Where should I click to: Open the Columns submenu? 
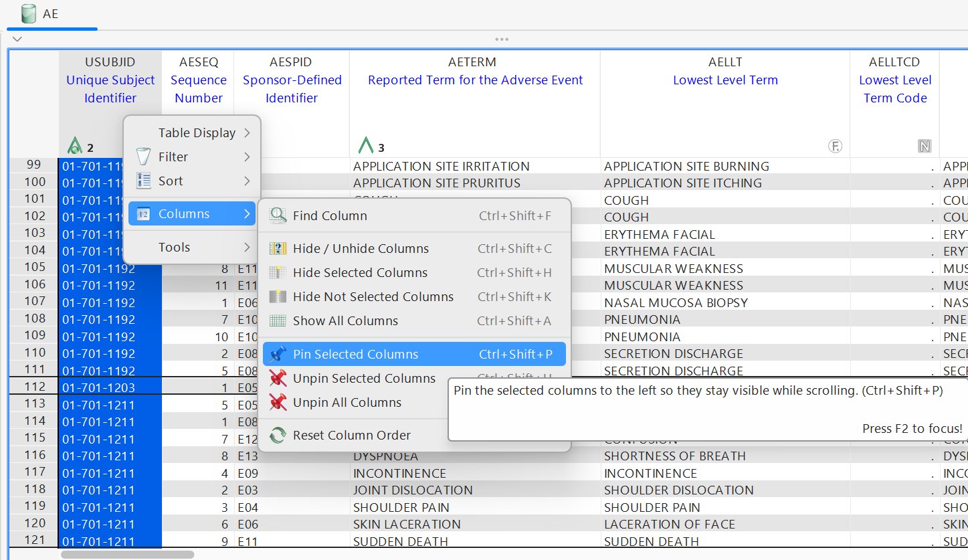(193, 214)
